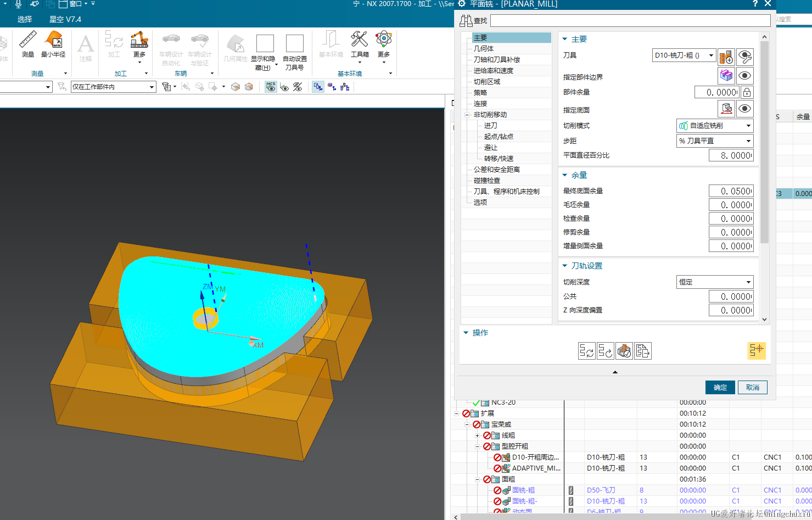812x520 pixels.
Task: Toggle the eye icon with green check
Action: [x=284, y=87]
